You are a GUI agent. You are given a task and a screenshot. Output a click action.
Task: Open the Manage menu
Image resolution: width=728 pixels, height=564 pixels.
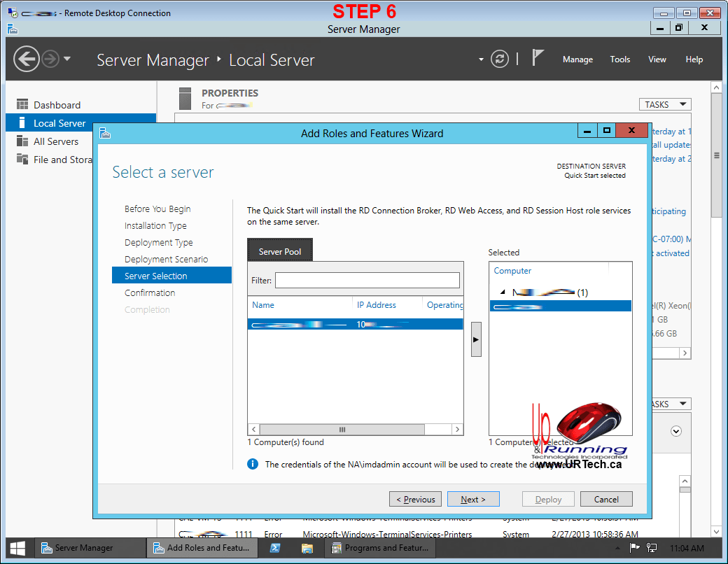(x=577, y=59)
